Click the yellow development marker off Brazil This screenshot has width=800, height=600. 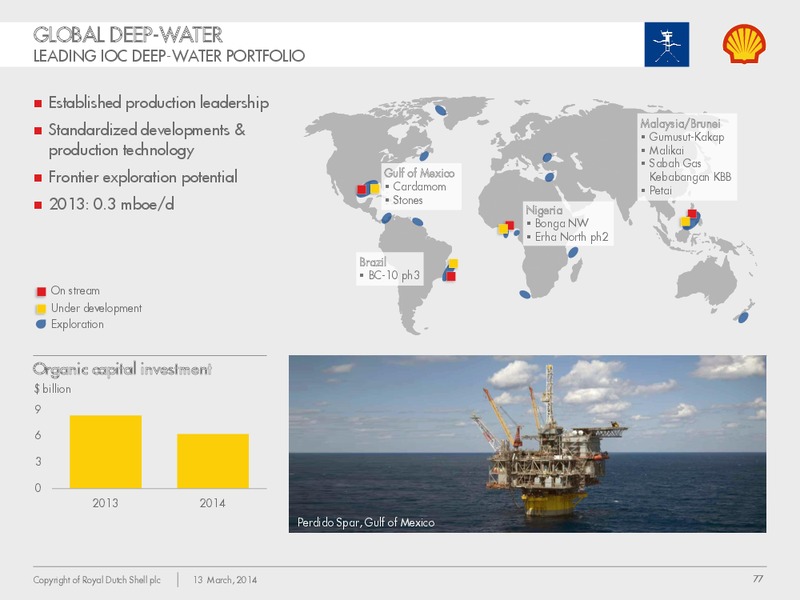pyautogui.click(x=453, y=264)
